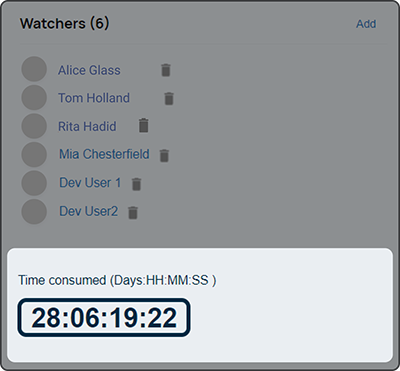Open Rita Hadid user link

(x=87, y=127)
